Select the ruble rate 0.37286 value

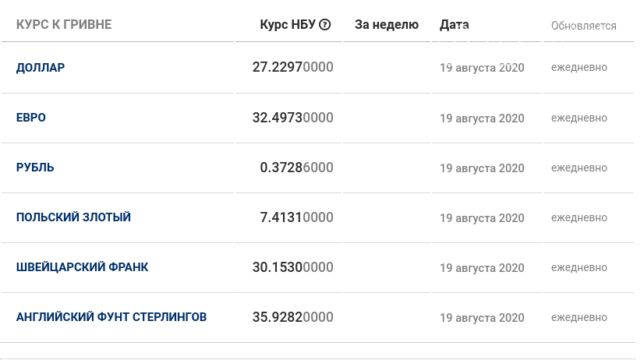click(296, 168)
